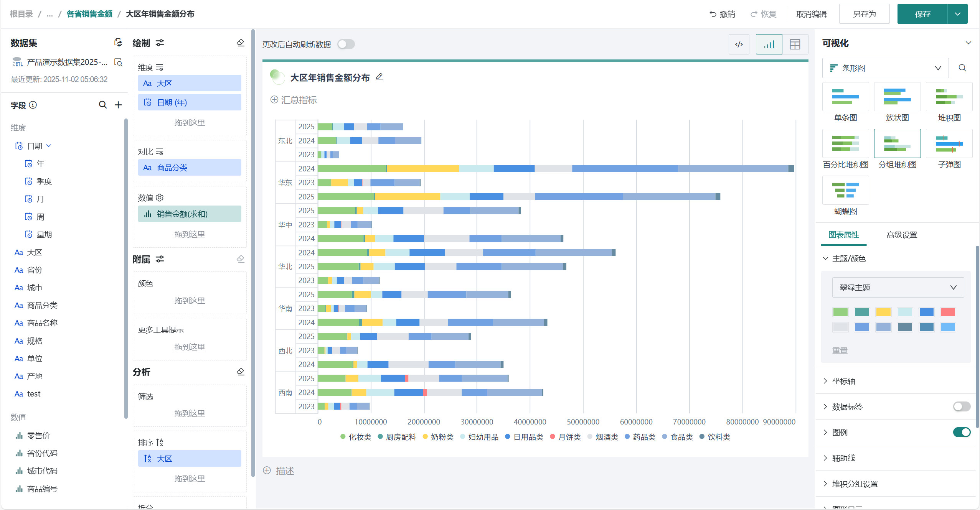
Task: Switch to the 高级设置 tab
Action: (x=901, y=235)
